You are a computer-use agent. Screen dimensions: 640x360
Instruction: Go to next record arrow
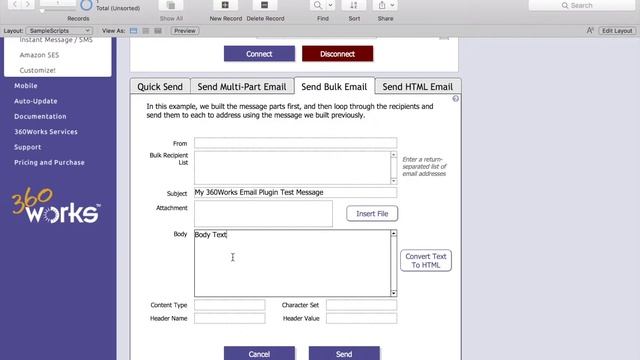pos(28,4)
